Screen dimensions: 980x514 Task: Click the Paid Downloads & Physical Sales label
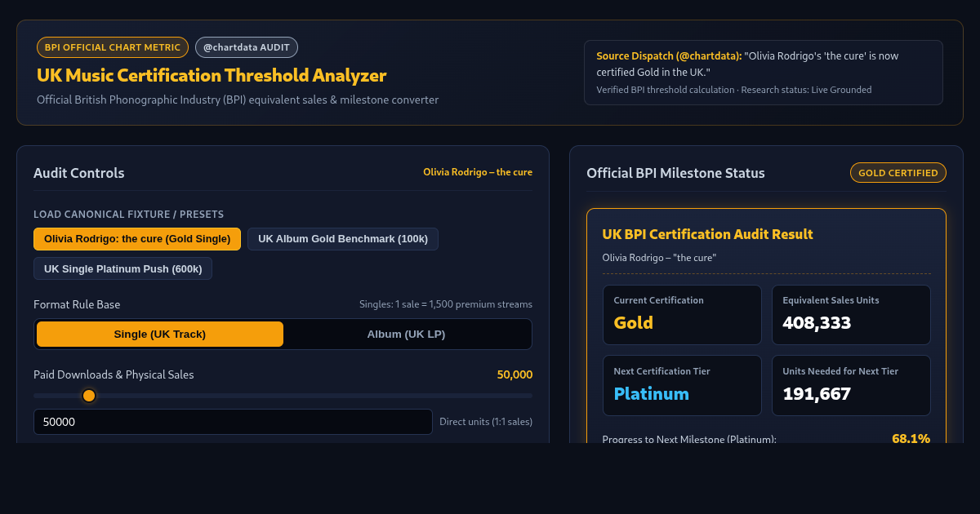pyautogui.click(x=114, y=374)
